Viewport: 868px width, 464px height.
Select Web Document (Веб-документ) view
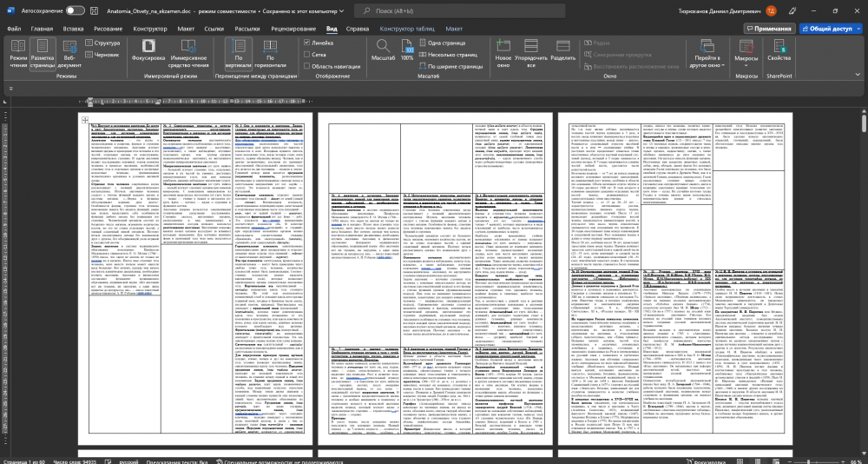(69, 54)
